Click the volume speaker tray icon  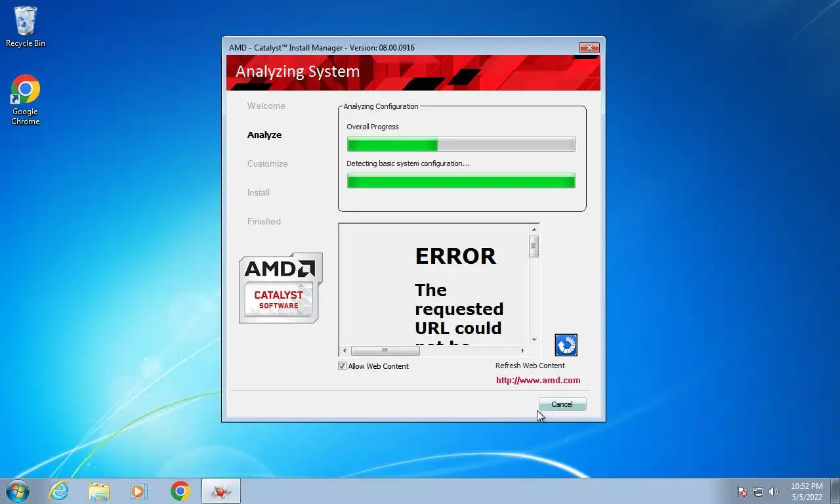tap(774, 492)
